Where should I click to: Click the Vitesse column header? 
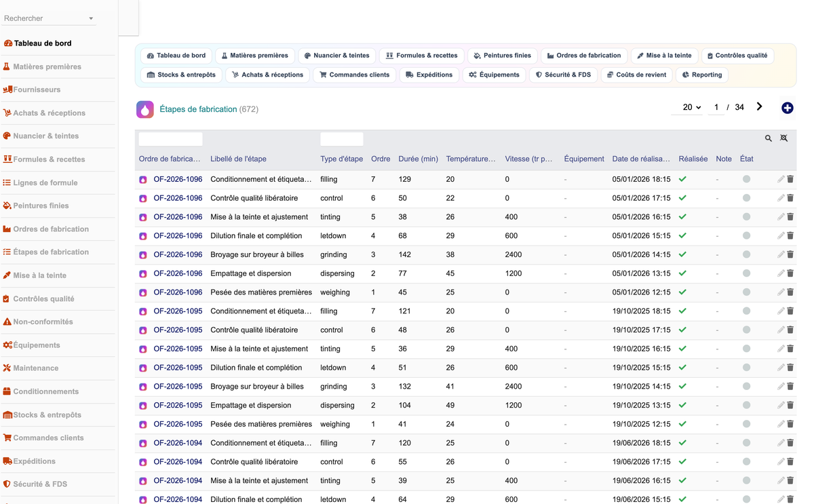click(528, 159)
